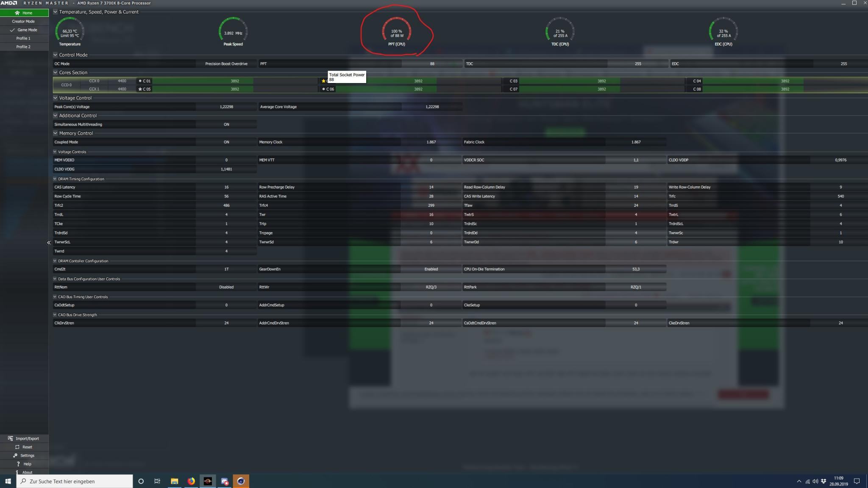868x488 pixels.
Task: Open Firefox from the taskbar
Action: [191, 481]
